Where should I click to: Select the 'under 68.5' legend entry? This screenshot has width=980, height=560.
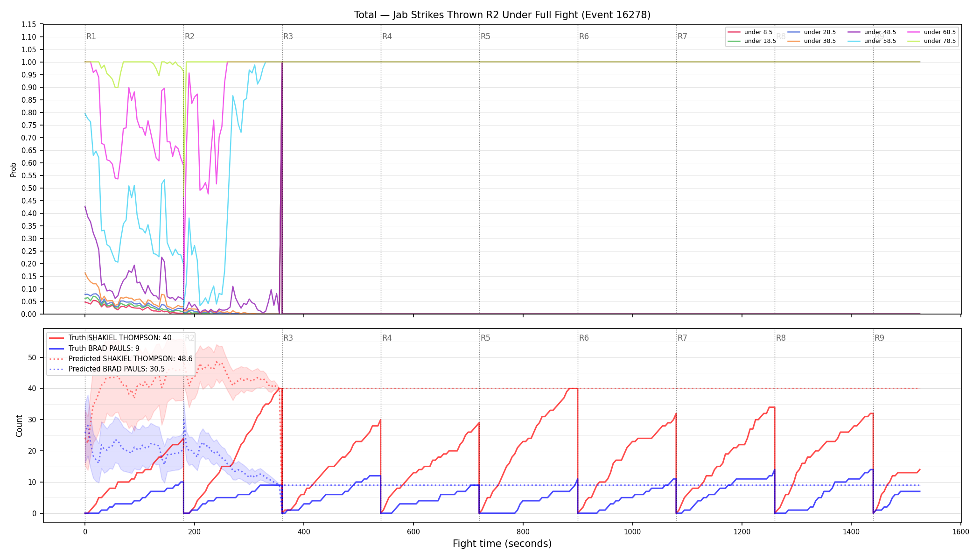(x=932, y=32)
